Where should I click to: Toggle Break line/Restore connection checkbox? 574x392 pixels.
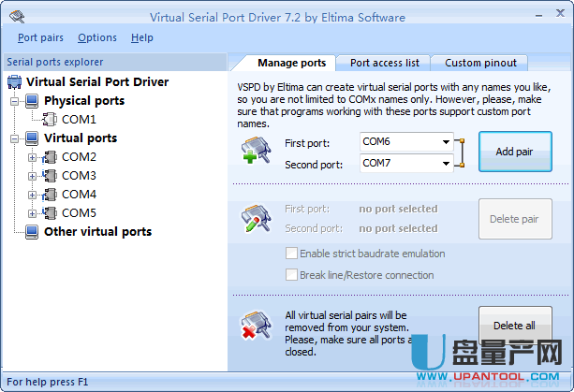point(292,275)
